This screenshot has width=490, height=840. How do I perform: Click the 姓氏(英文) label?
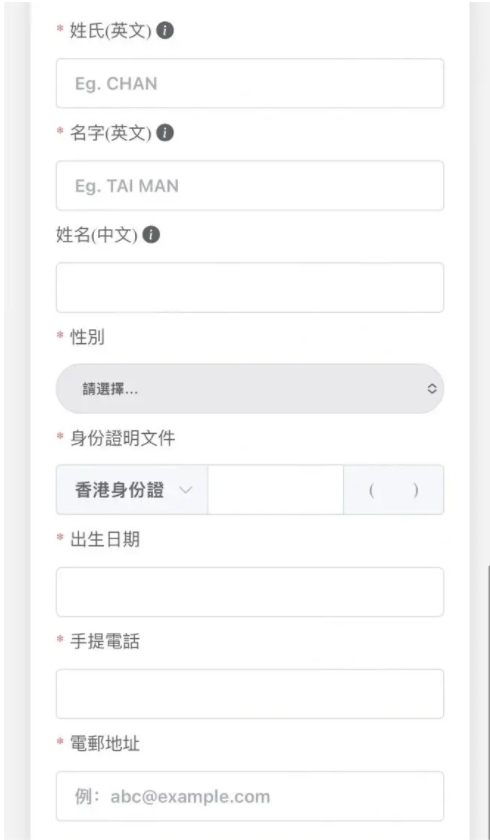(110, 31)
